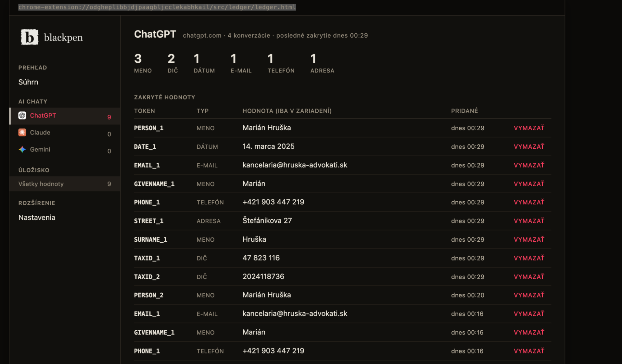Image resolution: width=622 pixels, height=364 pixels.
Task: Click "Marián Hruška" in the PERSON_1 row
Action: point(267,128)
